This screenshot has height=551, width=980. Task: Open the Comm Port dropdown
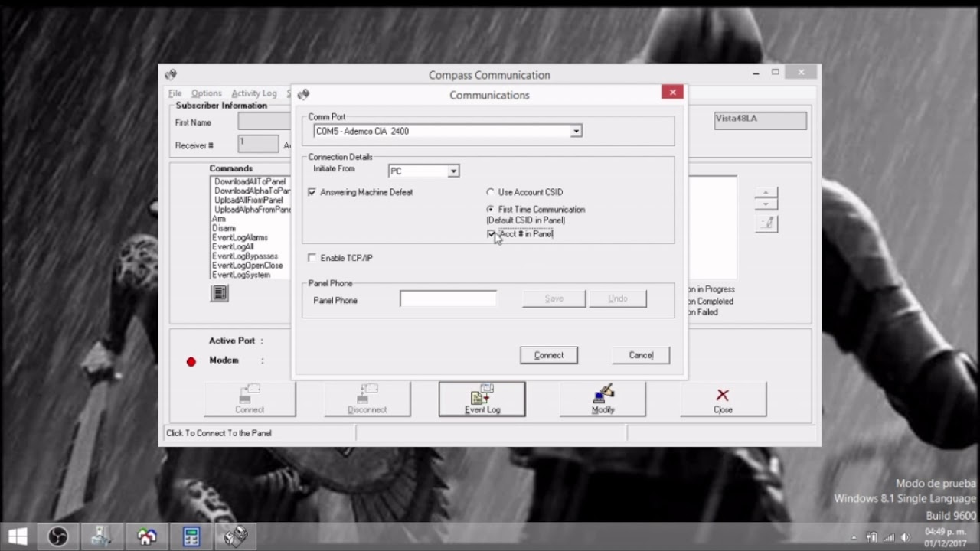576,132
